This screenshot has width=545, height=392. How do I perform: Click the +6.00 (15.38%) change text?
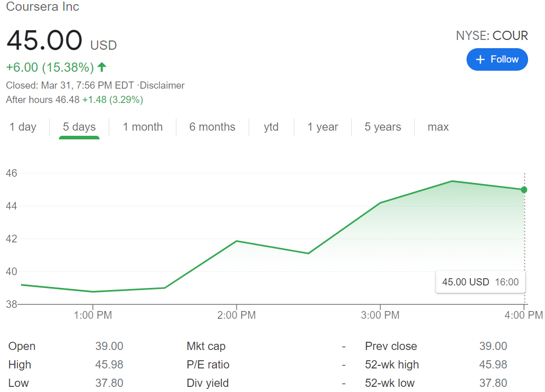(50, 67)
